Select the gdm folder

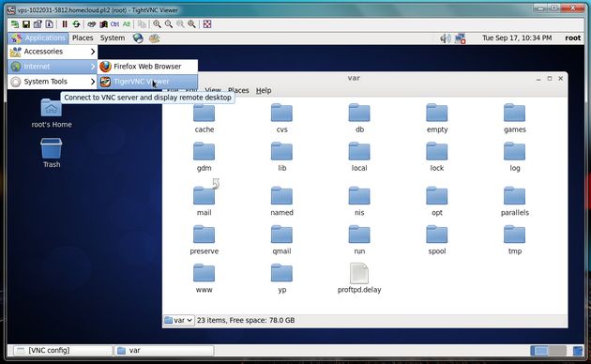(204, 157)
